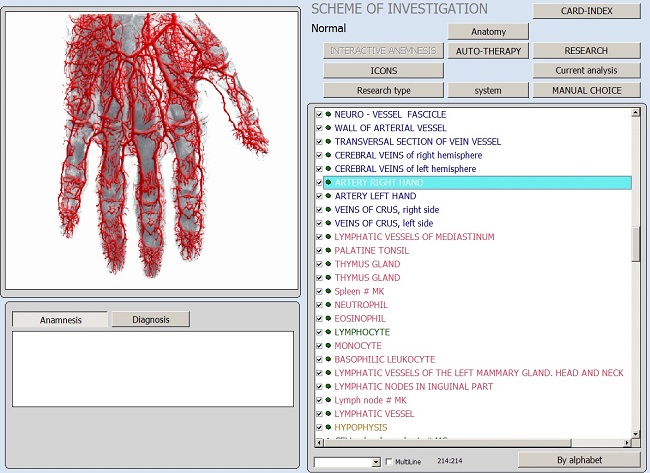This screenshot has width=650, height=473.
Task: Click the list scrollbar up arrow
Action: pos(637,113)
